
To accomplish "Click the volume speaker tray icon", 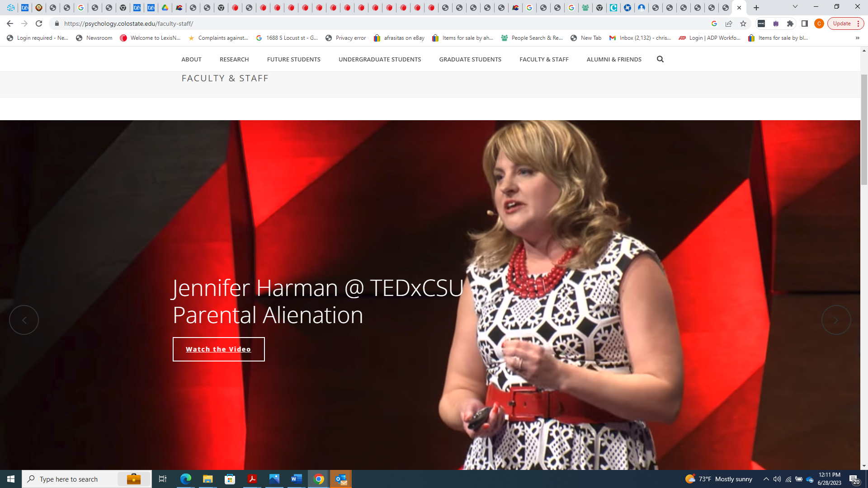I will point(777,479).
